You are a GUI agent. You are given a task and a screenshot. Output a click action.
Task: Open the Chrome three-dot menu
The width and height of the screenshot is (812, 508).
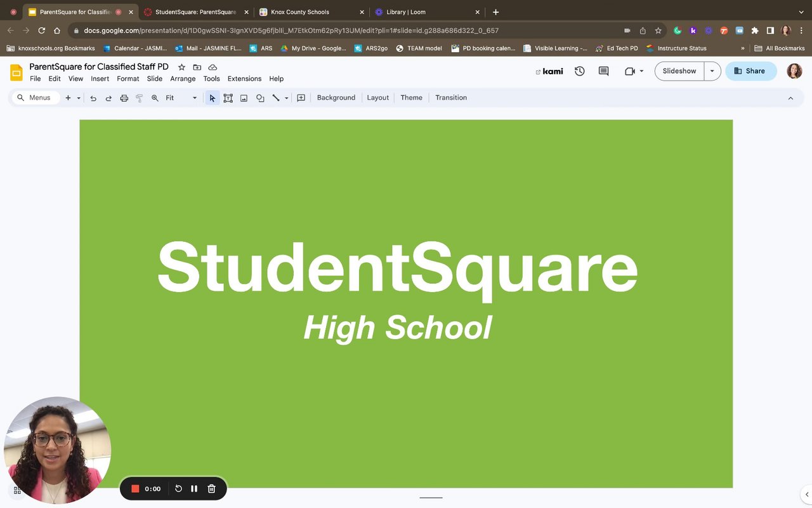coord(802,30)
